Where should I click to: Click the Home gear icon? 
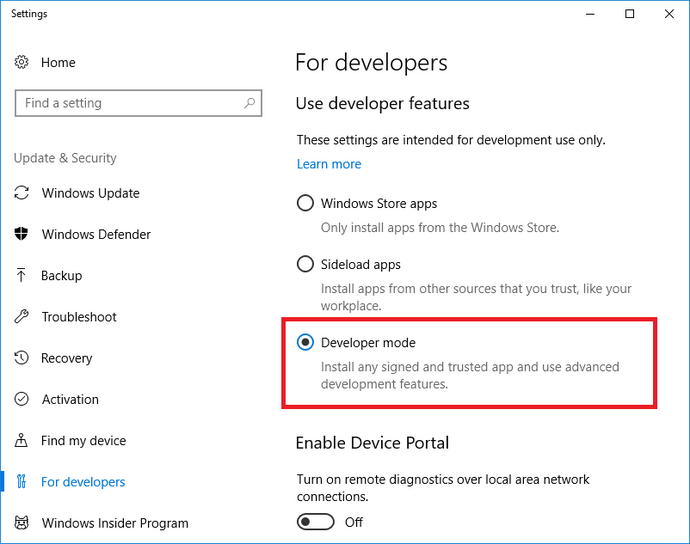(22, 62)
